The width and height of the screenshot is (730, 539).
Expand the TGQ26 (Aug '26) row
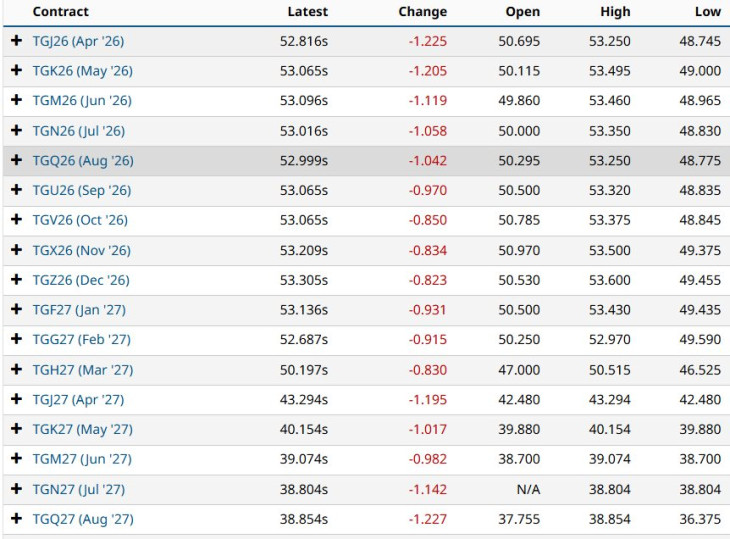pos(16,160)
